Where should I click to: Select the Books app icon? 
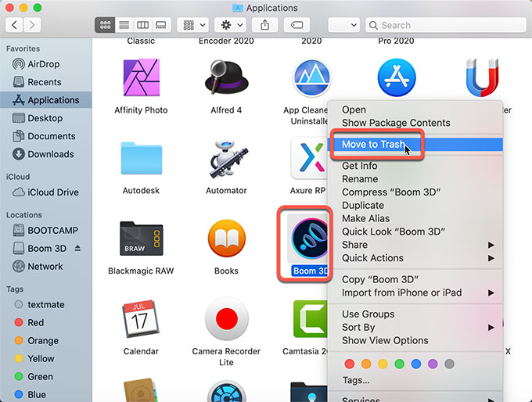226,239
